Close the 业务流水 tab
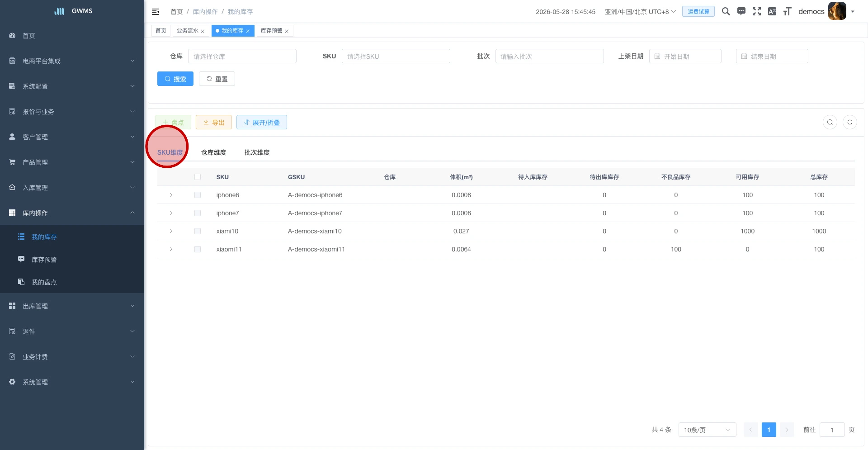This screenshot has width=868, height=450. click(203, 31)
